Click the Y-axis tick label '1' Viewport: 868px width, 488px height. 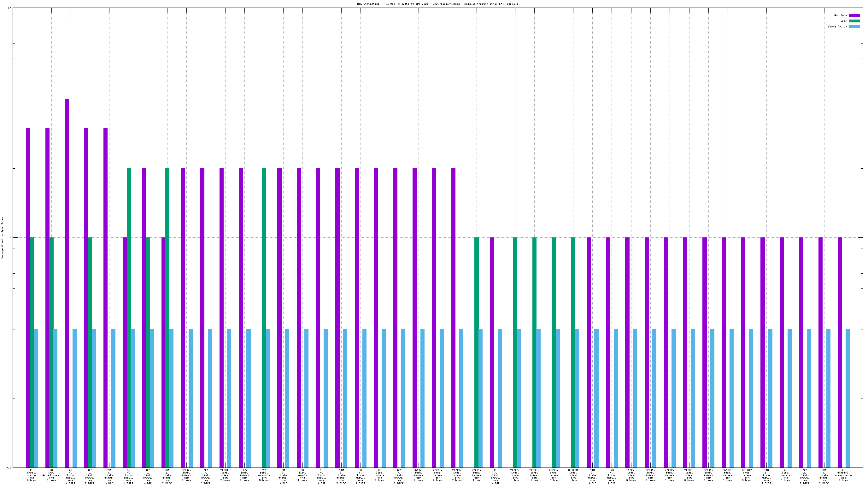click(10, 237)
